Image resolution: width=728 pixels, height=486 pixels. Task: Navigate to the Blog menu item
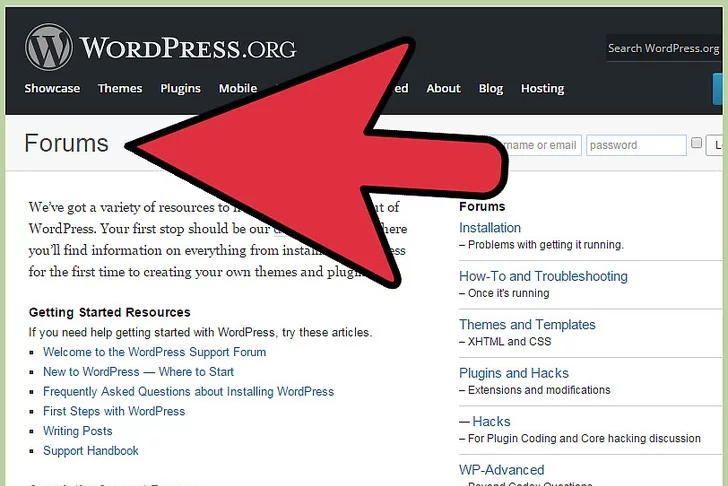[491, 88]
